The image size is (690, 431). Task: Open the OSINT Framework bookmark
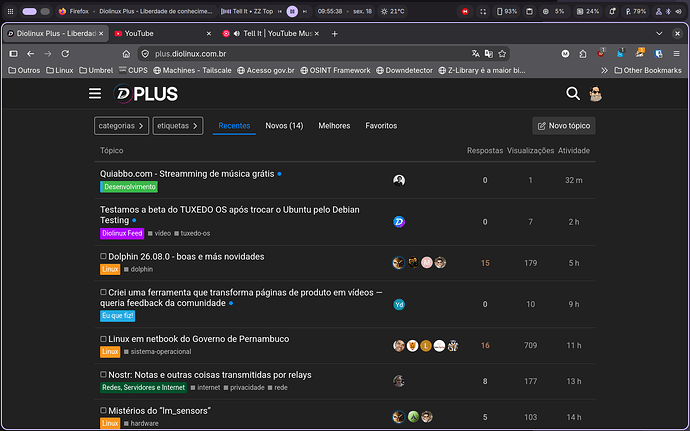click(335, 70)
